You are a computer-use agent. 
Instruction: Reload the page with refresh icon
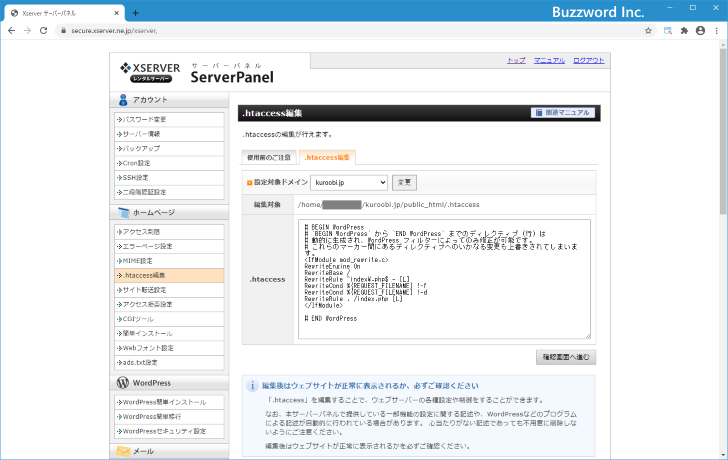point(43,31)
